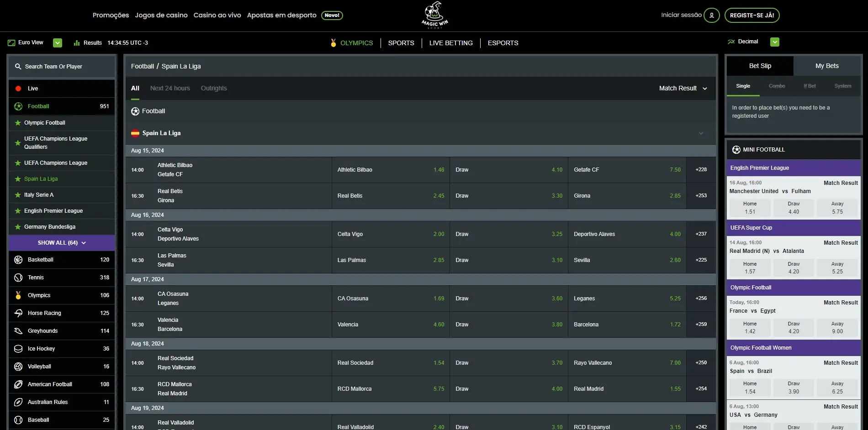Viewport: 868px width, 430px height.
Task: Click the Ice Hockey icon
Action: pos(18,349)
